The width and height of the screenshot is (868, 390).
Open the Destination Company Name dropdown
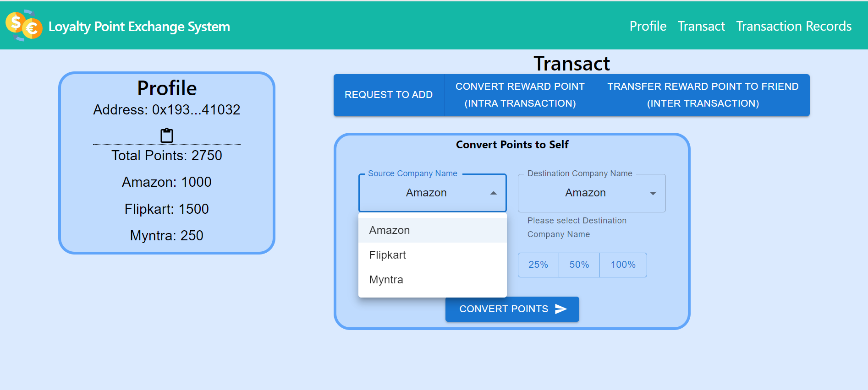point(591,193)
